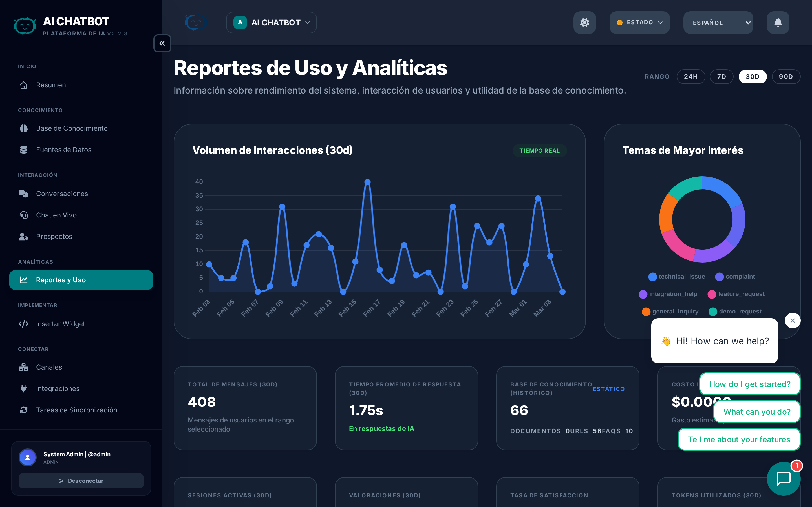
Task: Expand the AI CHATBOT workspace dropdown
Action: pos(271,23)
